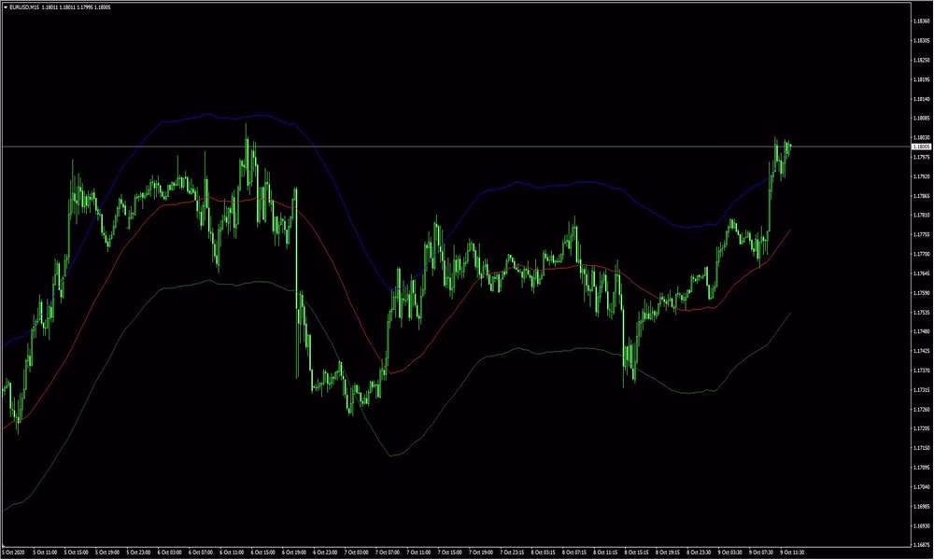Click the '5 Oct 19:00' time label
Screen dimensions: 934x560
pos(107,553)
